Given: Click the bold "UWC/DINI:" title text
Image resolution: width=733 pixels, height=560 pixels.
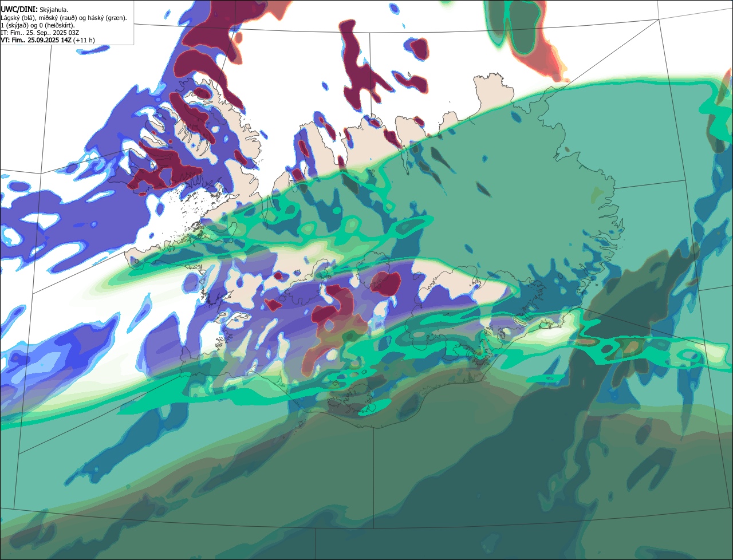Looking at the screenshot, I should point(19,10).
